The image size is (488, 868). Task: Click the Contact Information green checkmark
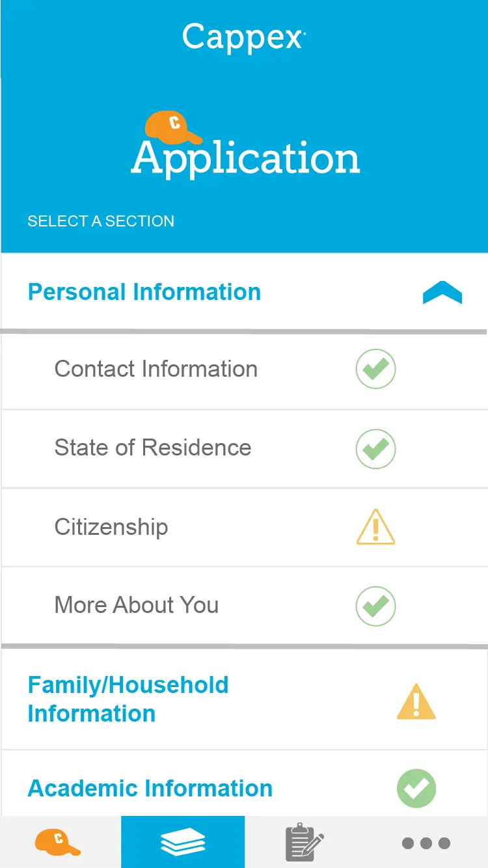[x=375, y=369]
